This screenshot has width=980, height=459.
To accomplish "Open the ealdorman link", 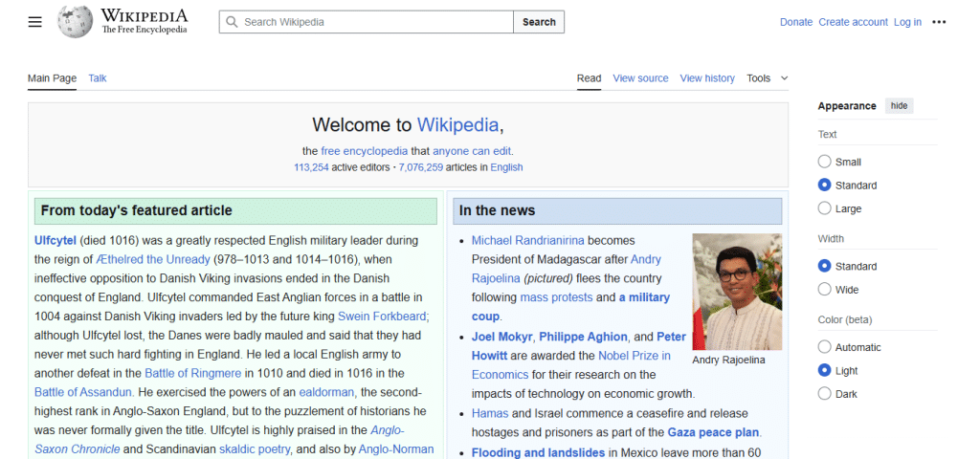I will [x=326, y=392].
